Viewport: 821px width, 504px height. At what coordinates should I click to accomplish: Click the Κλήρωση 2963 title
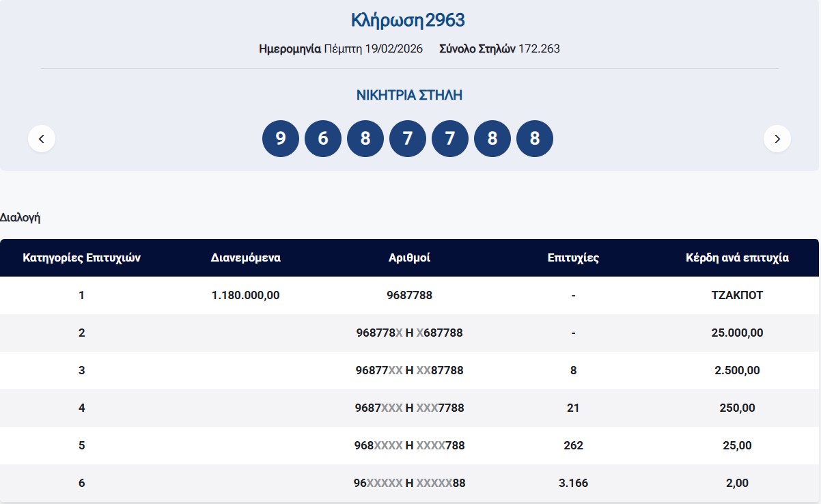click(x=408, y=20)
